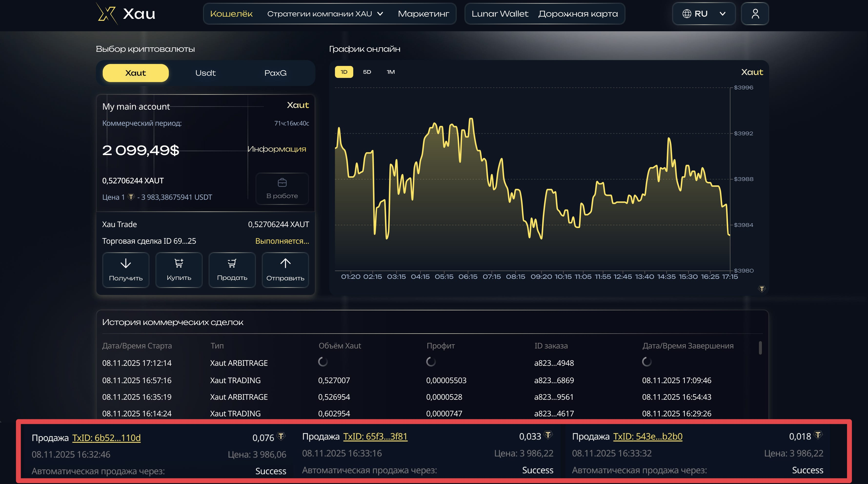Click the trade history scrollbar thumb
The width and height of the screenshot is (868, 484).
760,348
